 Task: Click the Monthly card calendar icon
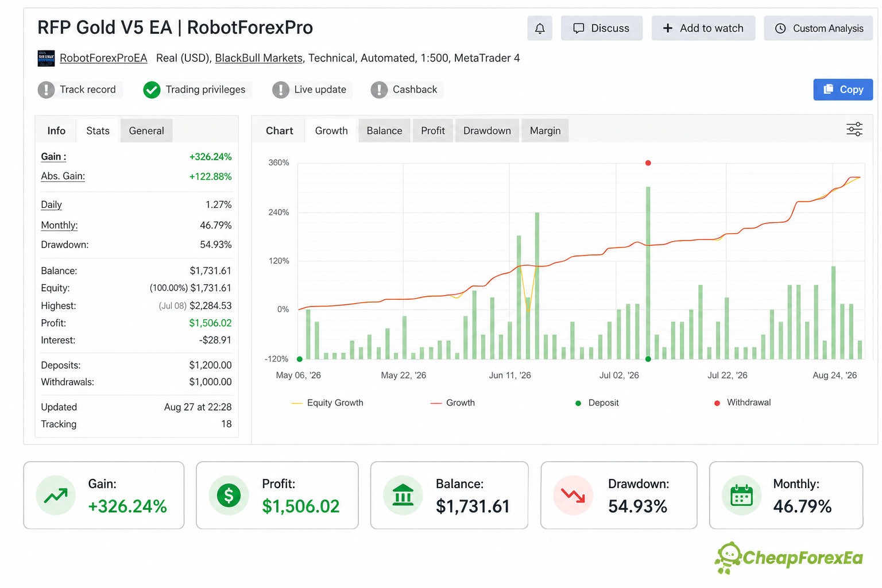[741, 495]
